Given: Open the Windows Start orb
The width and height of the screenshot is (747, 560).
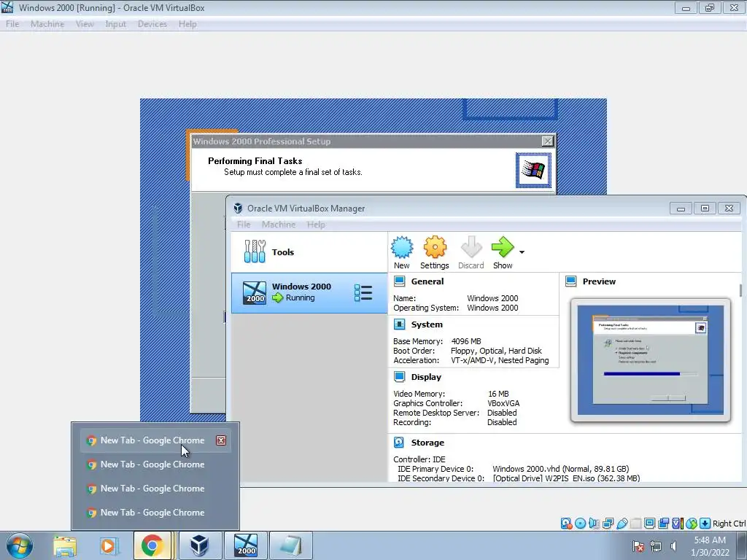Looking at the screenshot, I should point(20,545).
